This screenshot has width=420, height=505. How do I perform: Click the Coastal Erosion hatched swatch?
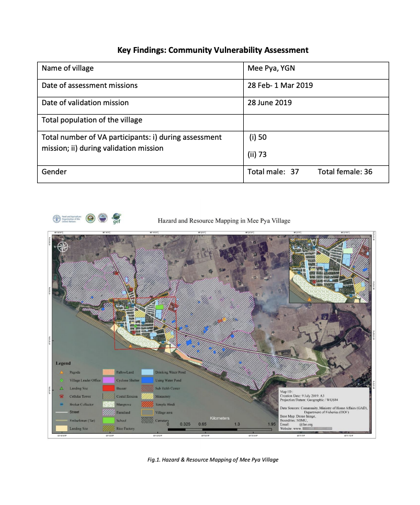[x=108, y=397]
